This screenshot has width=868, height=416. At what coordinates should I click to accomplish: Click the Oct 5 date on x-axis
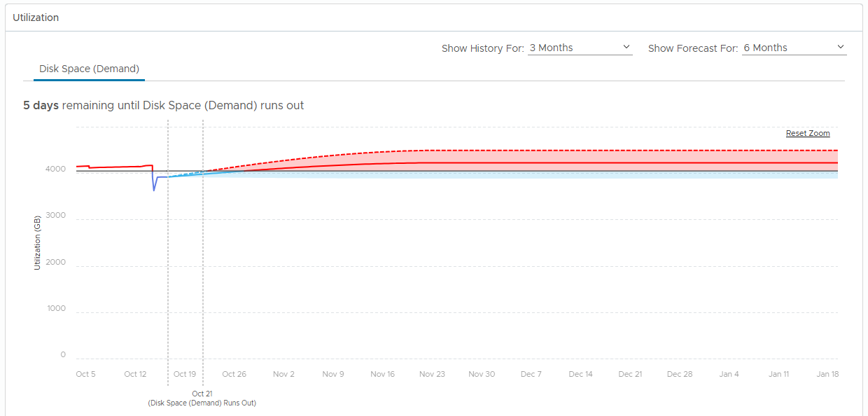[85, 374]
